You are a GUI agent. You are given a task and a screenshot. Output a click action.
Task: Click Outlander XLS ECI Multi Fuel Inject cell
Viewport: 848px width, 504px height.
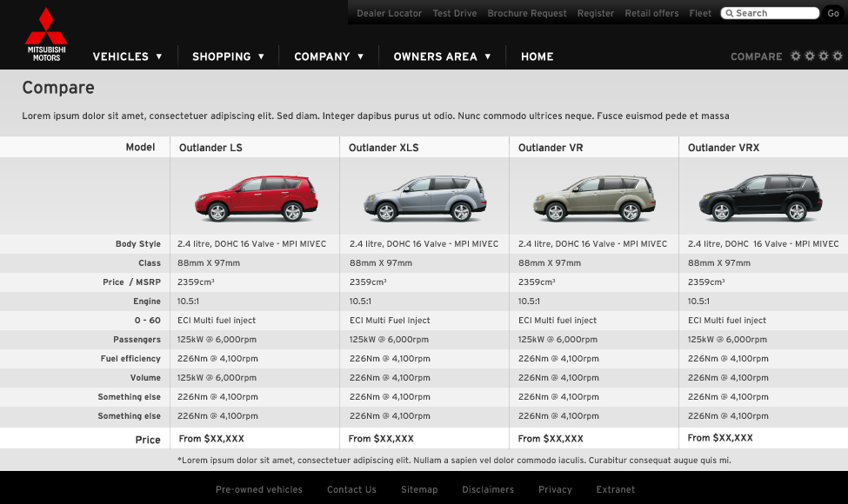(390, 321)
